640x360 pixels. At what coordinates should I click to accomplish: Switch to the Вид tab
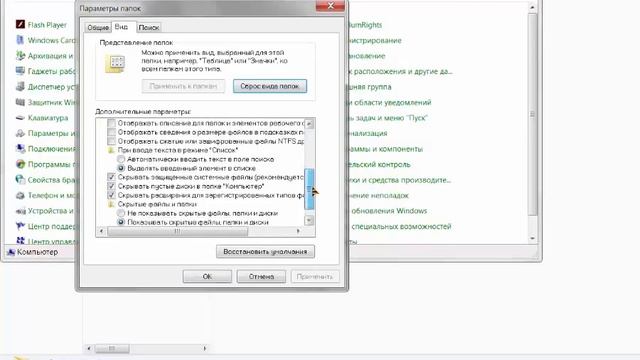(x=121, y=27)
